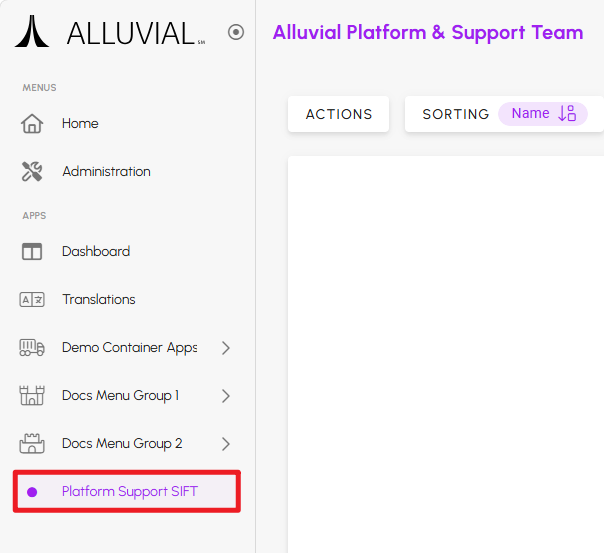
Task: Expand the Docs Menu Group 1 chevron
Action: (226, 396)
